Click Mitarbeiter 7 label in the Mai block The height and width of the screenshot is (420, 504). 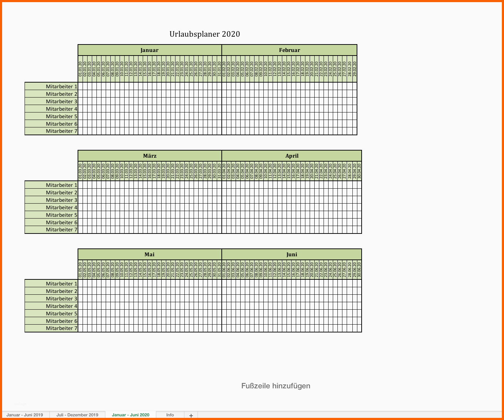pyautogui.click(x=51, y=328)
